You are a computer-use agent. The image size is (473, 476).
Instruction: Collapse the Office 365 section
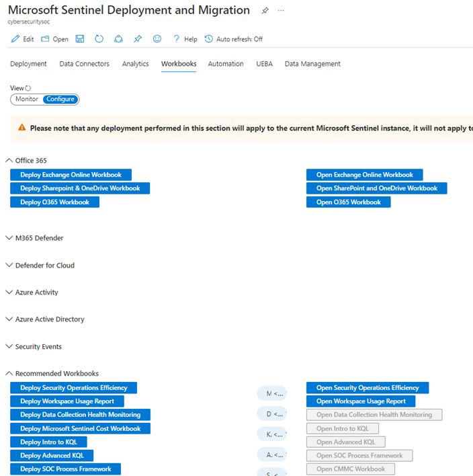[9, 160]
